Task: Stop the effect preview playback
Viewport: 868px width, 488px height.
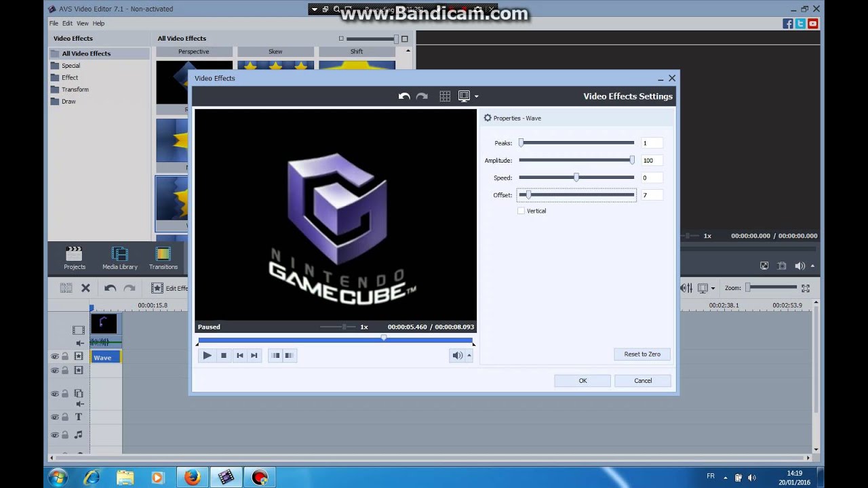Action: 223,355
